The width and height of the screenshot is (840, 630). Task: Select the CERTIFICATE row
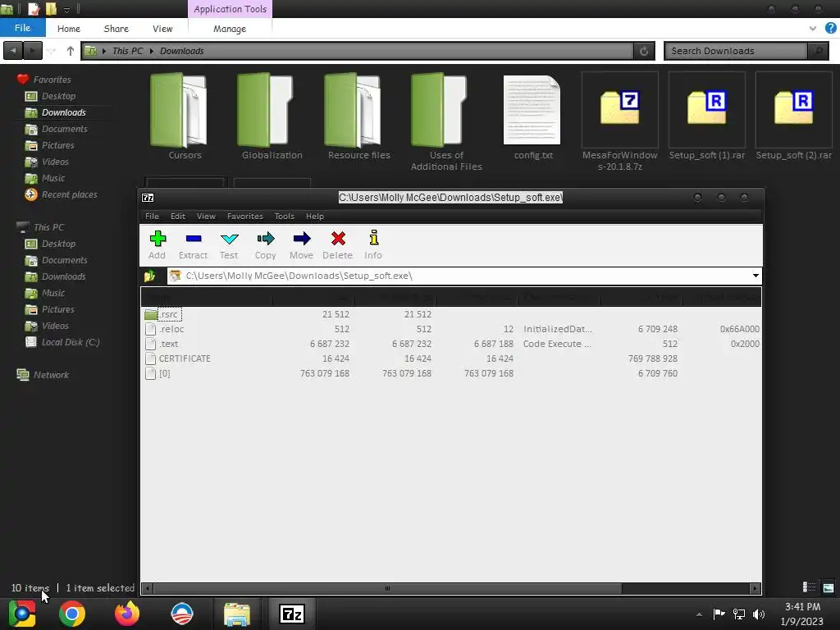450,358
